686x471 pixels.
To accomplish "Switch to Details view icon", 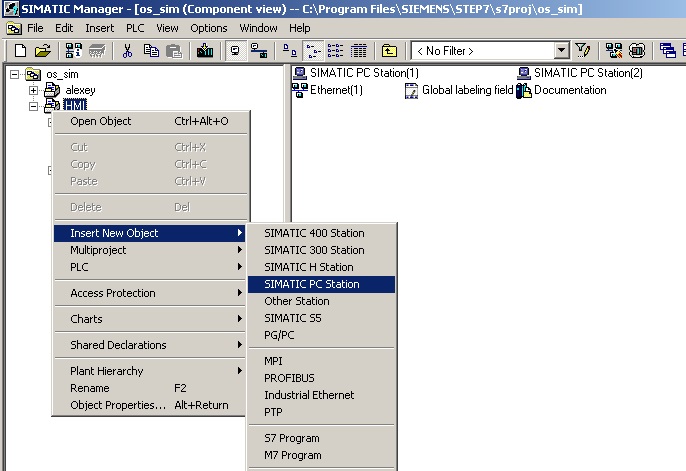I will (359, 51).
